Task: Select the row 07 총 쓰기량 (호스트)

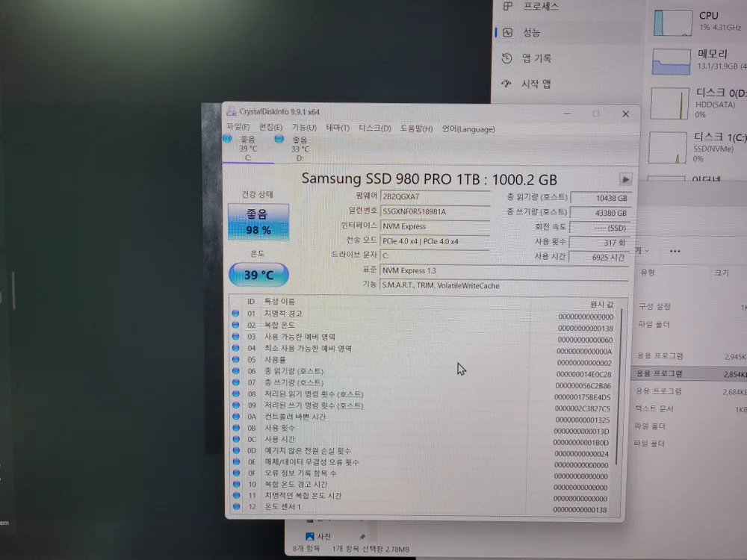Action: [x=423, y=383]
